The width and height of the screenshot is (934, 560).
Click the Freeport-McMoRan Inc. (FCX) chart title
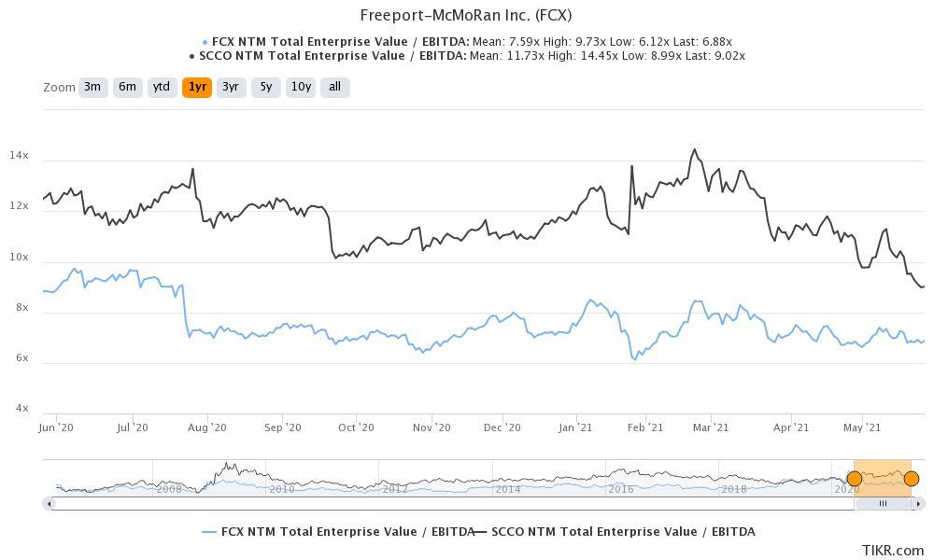coord(466,16)
